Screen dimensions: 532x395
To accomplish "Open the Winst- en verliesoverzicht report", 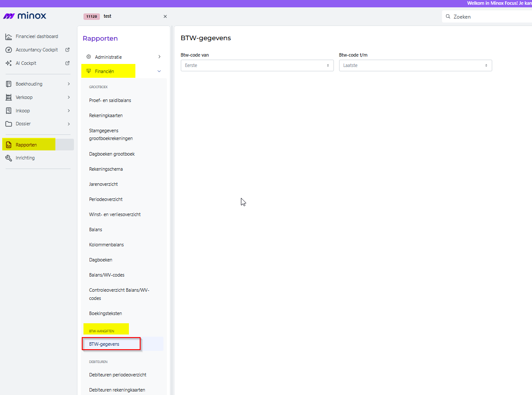I will coord(115,214).
